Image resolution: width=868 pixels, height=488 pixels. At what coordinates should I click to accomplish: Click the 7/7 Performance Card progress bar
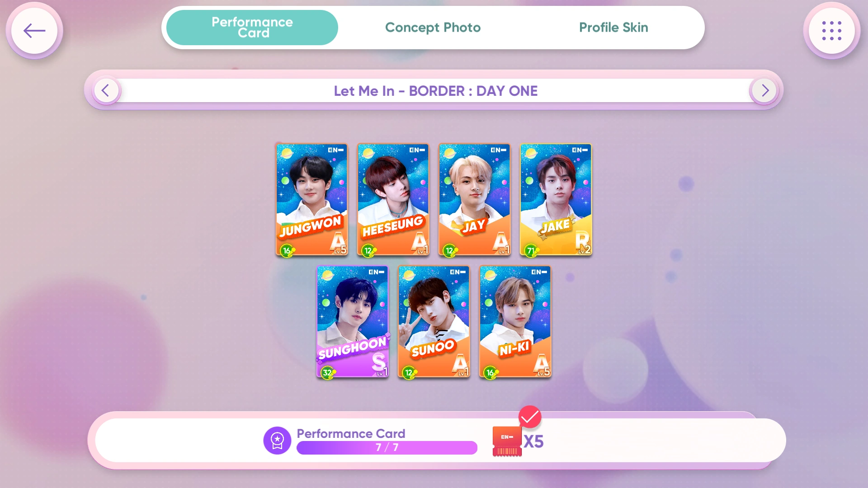point(387,447)
